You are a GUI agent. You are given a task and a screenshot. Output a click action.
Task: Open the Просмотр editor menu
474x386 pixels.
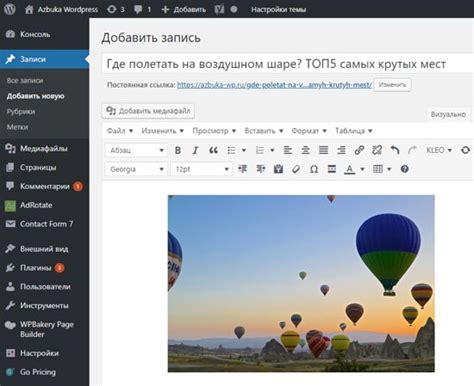pos(214,131)
